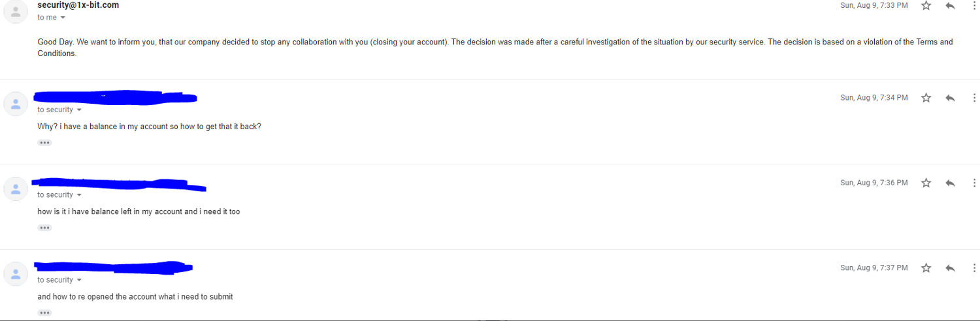Expand 'to security' details on 7:34 PM message
Screen dimensions: 980x321
(x=79, y=110)
